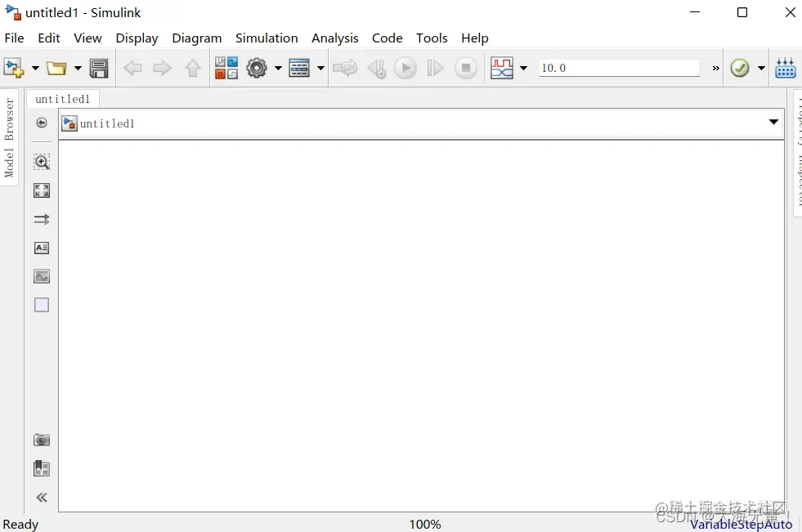
Task: Click the Open folder icon
Action: (56, 68)
